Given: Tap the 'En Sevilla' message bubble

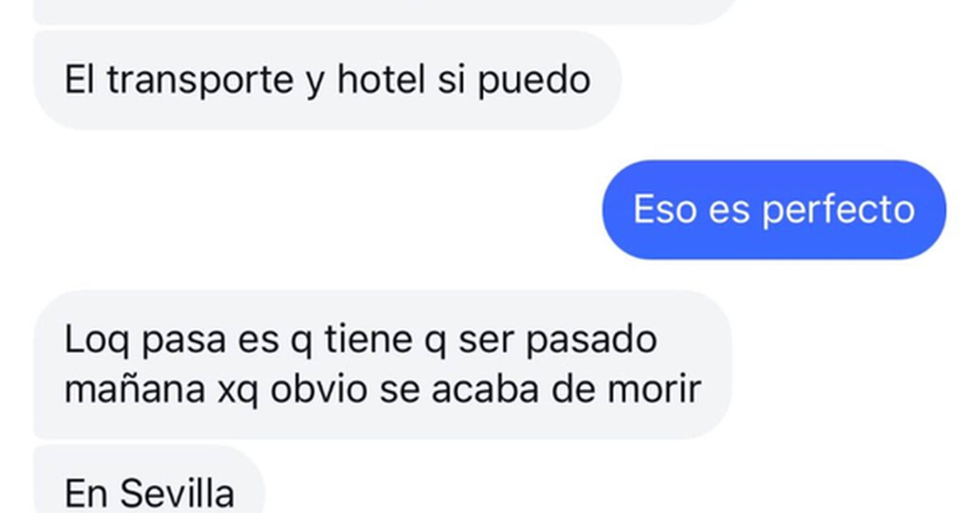Looking at the screenshot, I should (149, 480).
